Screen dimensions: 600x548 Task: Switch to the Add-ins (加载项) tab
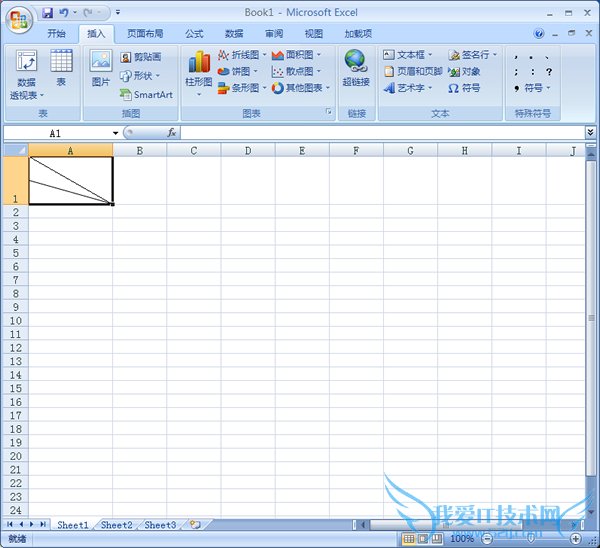[x=358, y=34]
